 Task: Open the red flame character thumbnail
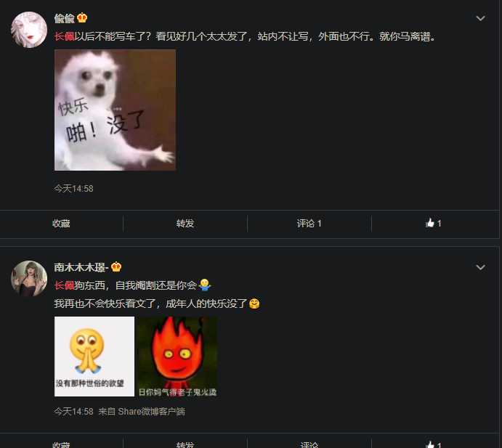(x=177, y=357)
